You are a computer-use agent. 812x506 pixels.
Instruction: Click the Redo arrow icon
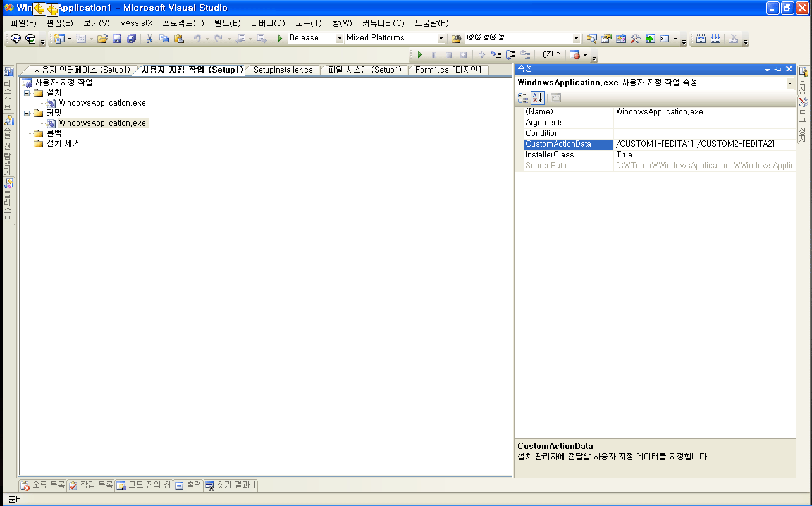[x=218, y=39]
